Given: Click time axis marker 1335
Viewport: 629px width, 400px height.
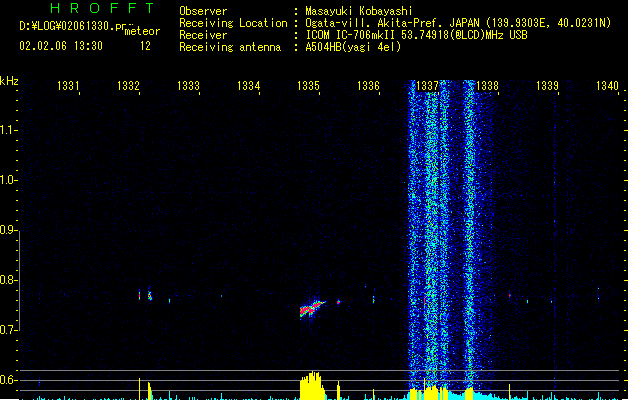Looking at the screenshot, I should [x=308, y=86].
